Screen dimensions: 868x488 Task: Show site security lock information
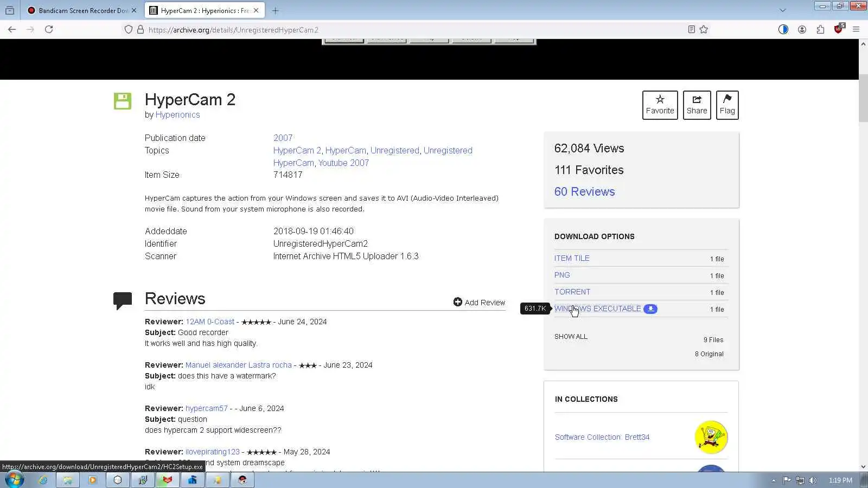tap(141, 30)
